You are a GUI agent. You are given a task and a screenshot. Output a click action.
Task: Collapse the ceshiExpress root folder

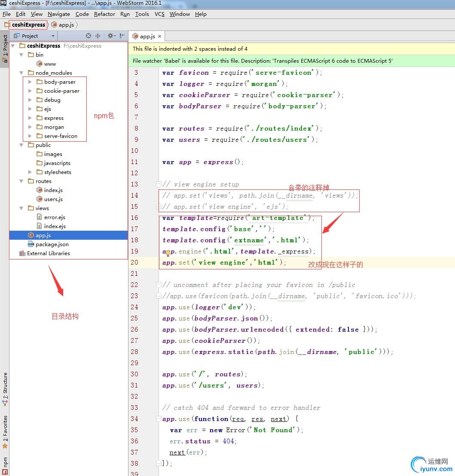pyautogui.click(x=13, y=46)
